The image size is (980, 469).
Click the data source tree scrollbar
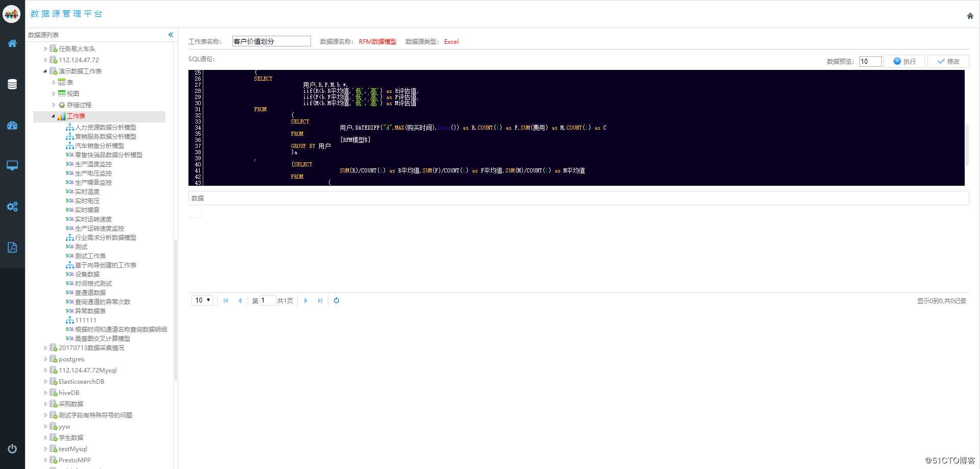[175, 310]
